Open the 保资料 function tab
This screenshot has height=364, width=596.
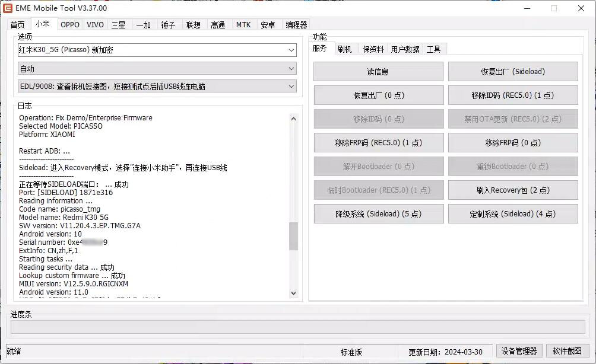click(x=373, y=49)
